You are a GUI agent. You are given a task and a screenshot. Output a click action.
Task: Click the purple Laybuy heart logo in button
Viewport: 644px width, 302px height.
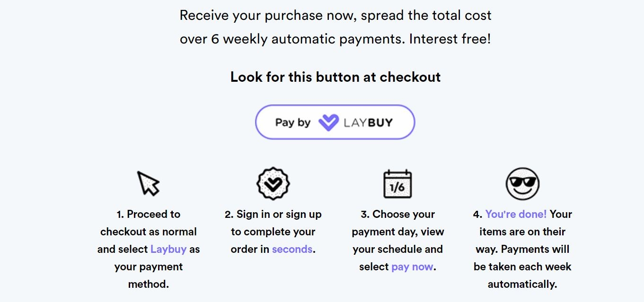tap(328, 122)
